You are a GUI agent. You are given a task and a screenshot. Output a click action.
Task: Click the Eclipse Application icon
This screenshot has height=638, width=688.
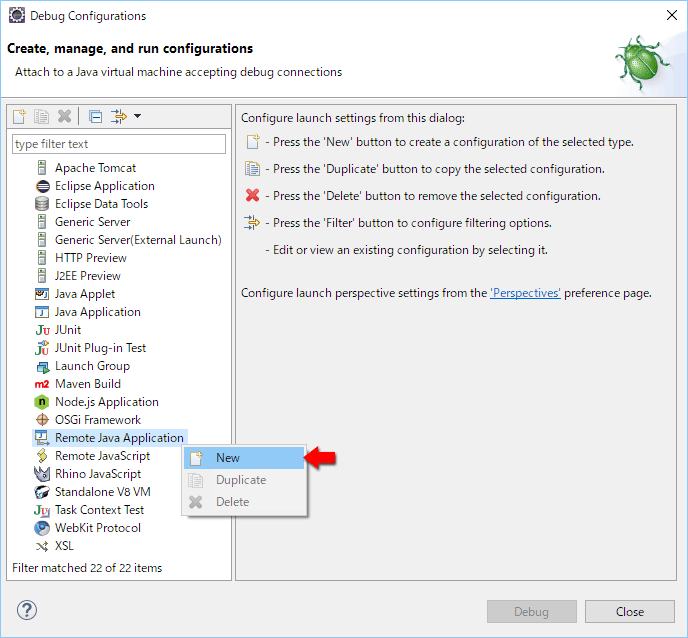[x=42, y=186]
